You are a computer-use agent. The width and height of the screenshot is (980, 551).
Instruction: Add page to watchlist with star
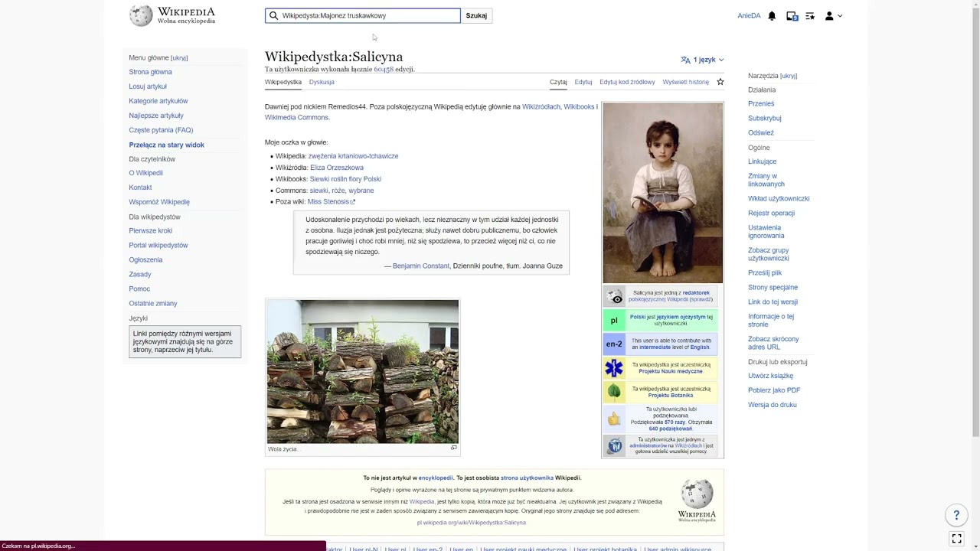coord(720,82)
